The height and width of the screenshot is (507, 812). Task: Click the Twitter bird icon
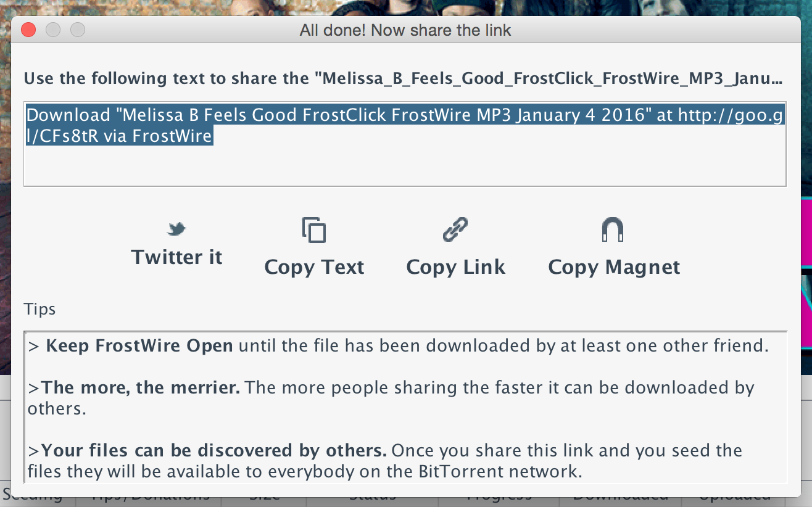click(x=176, y=229)
